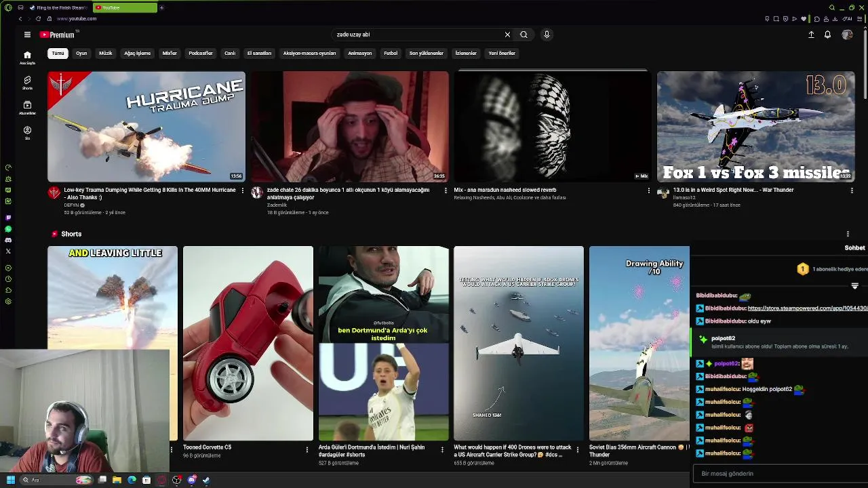The width and height of the screenshot is (868, 488).
Task: Open the notifications bell
Action: (827, 35)
